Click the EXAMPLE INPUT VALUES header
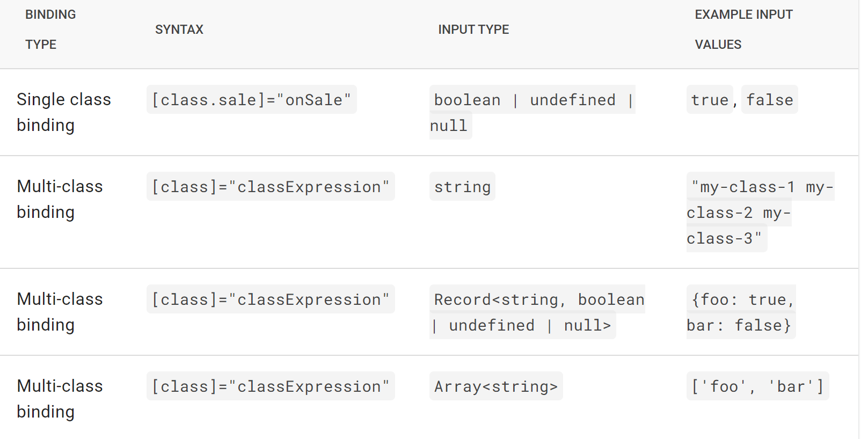Viewport: 868px width, 439px height. 743,30
